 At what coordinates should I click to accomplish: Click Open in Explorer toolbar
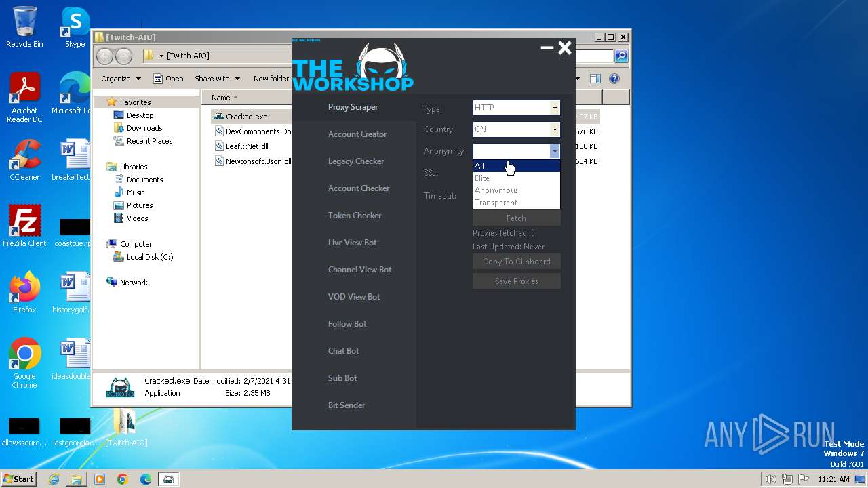[x=168, y=79]
